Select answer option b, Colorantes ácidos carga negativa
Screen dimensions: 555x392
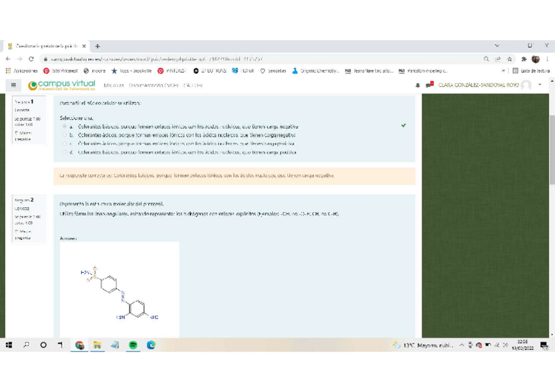pyautogui.click(x=65, y=135)
